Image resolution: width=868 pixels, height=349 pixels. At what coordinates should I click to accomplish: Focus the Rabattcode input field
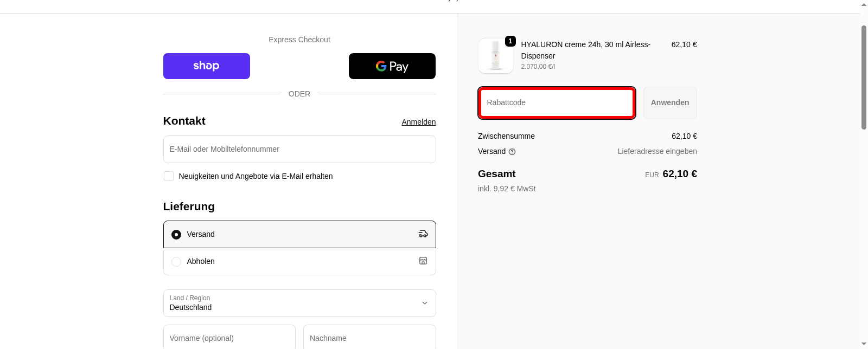557,103
